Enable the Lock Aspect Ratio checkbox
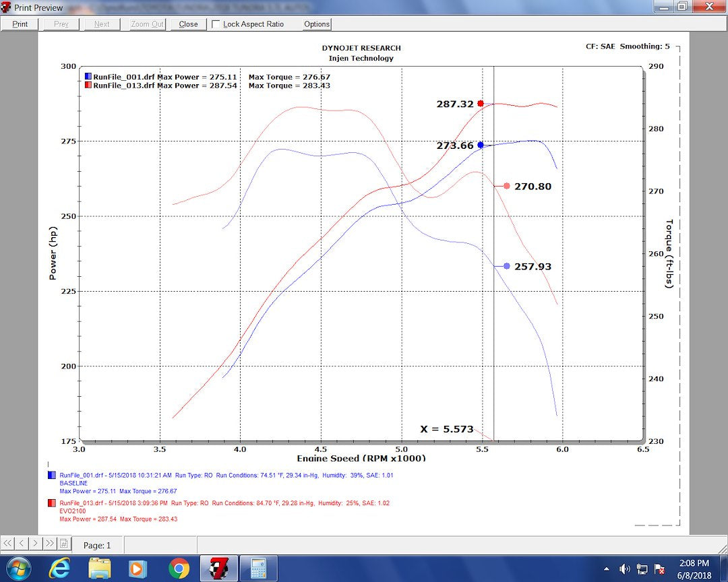The width and height of the screenshot is (728, 582). click(x=216, y=24)
